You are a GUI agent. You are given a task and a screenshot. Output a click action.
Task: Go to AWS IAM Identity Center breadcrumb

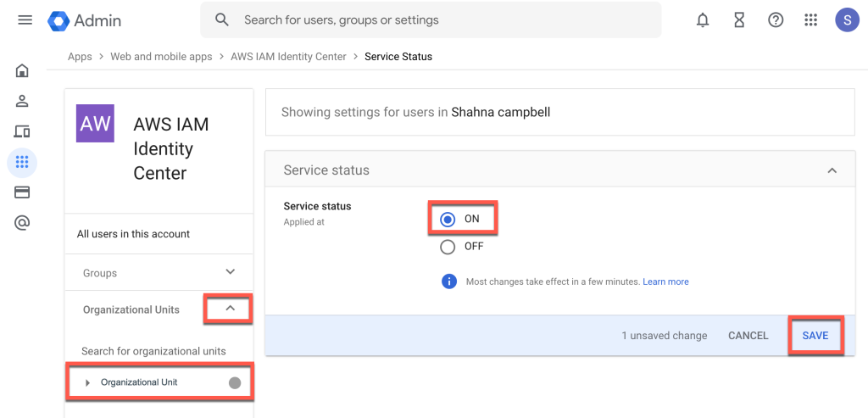[288, 57]
